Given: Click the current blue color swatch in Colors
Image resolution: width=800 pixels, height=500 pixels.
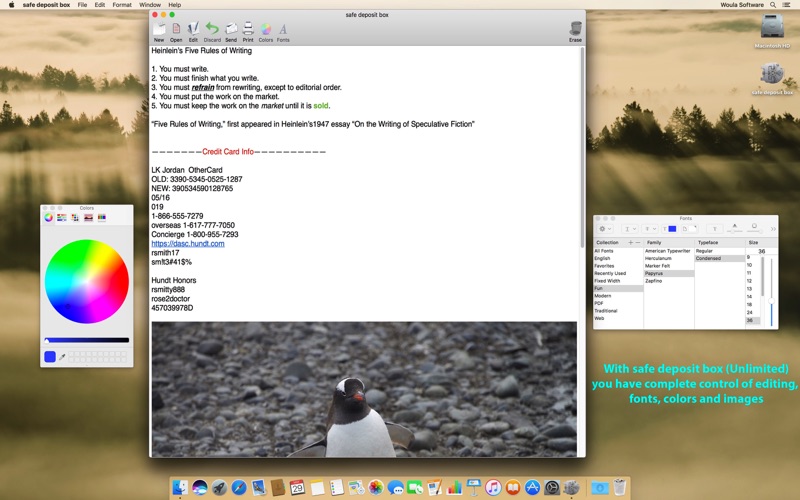Looking at the screenshot, I should (x=50, y=357).
